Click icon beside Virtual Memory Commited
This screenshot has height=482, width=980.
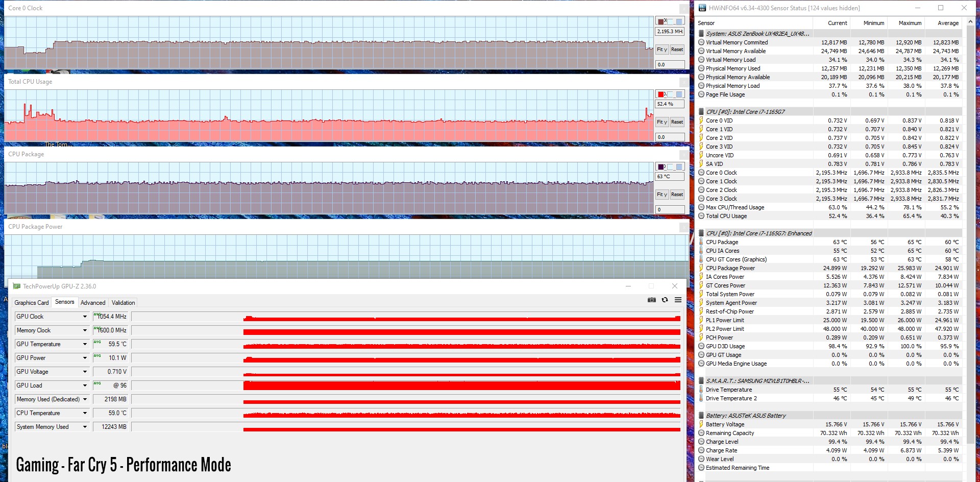pos(701,42)
